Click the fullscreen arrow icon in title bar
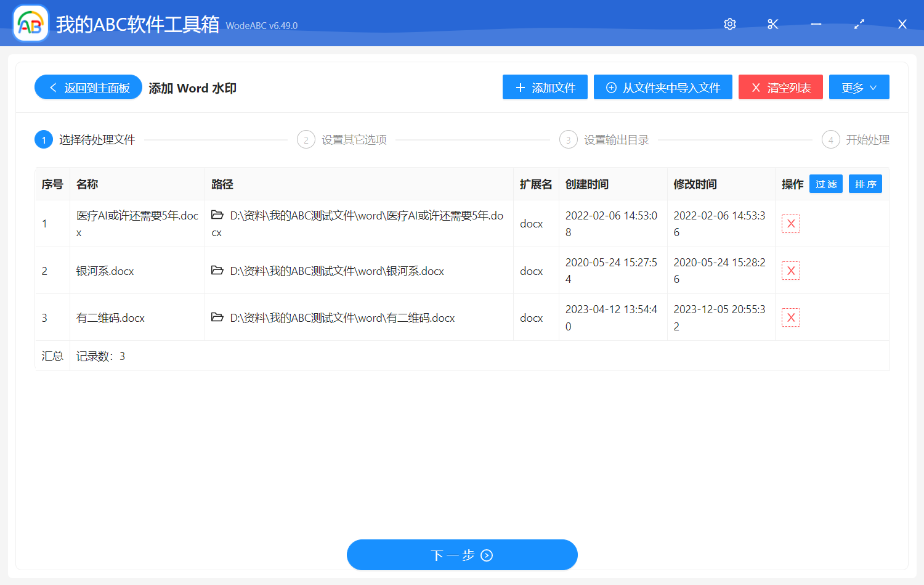The width and height of the screenshot is (924, 585). pyautogui.click(x=859, y=23)
